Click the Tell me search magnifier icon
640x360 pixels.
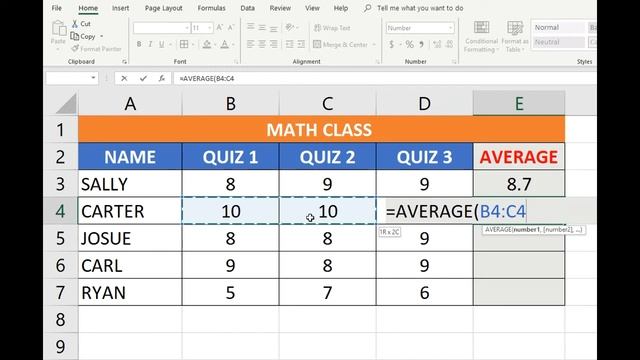tap(367, 8)
